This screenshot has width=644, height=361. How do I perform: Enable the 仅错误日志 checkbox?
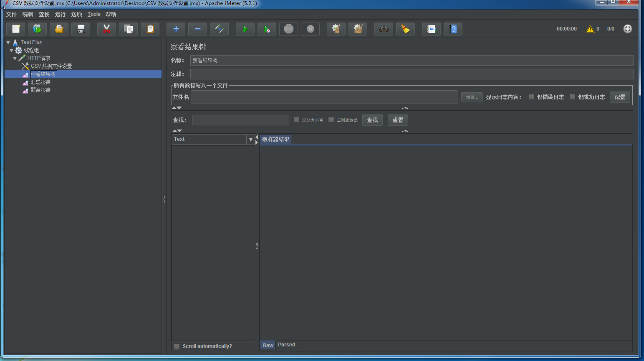[531, 97]
